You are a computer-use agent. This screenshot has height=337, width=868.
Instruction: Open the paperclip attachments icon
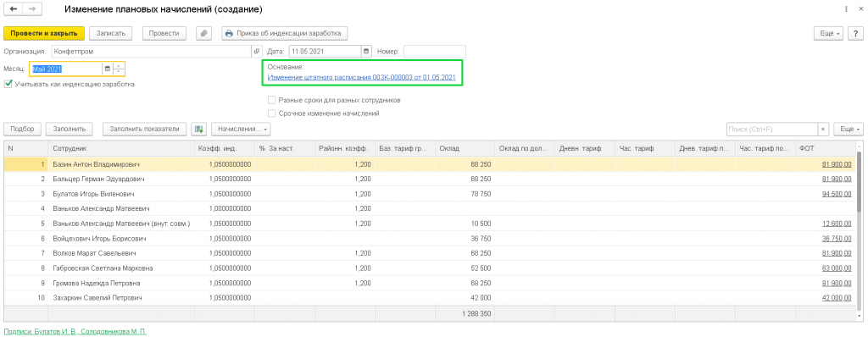[x=204, y=33]
